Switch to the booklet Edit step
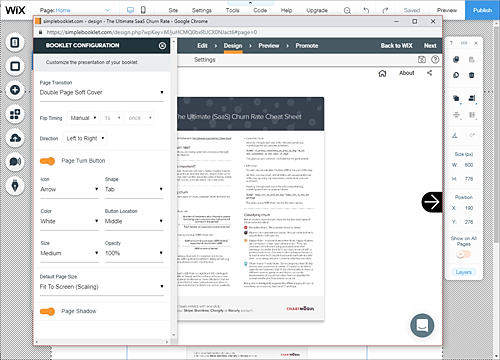 pyautogui.click(x=202, y=46)
